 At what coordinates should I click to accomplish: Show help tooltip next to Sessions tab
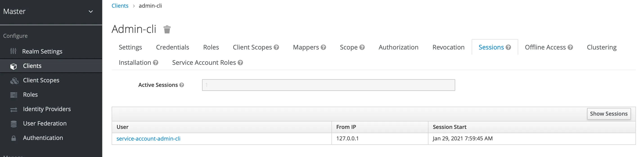point(508,47)
